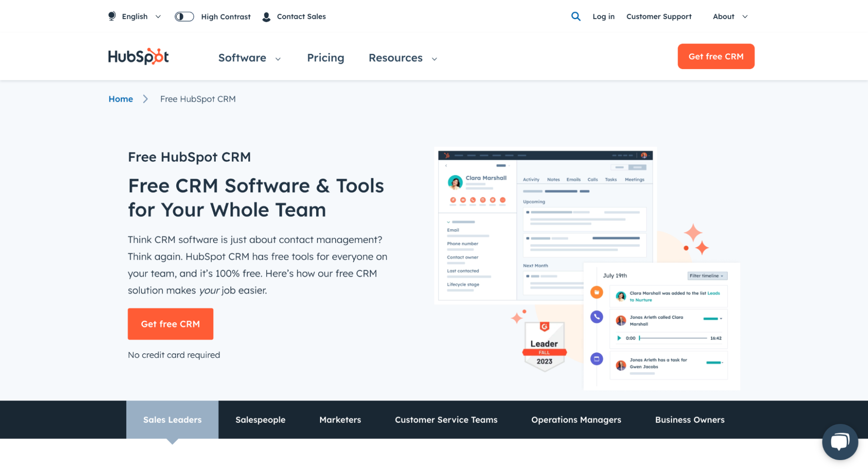The image size is (868, 470).
Task: Open Customer Support link
Action: click(x=659, y=17)
